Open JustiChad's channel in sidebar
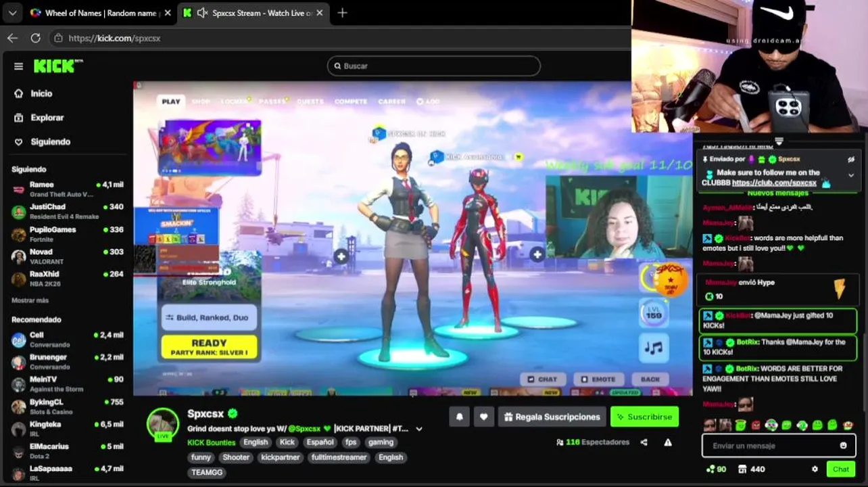868x487 pixels. pyautogui.click(x=68, y=212)
